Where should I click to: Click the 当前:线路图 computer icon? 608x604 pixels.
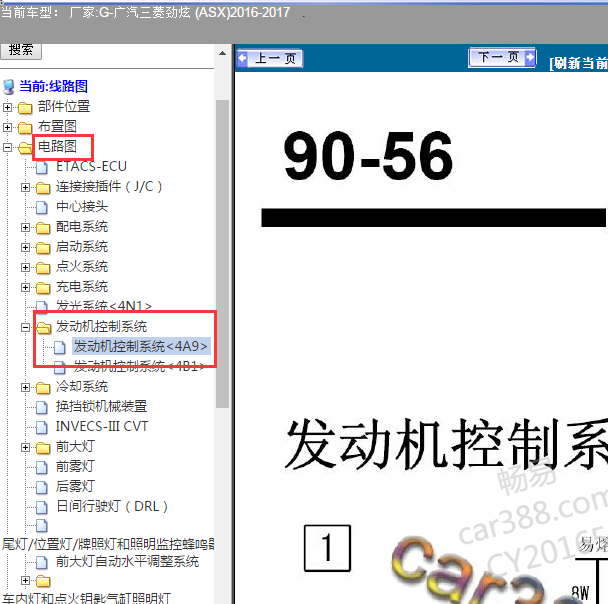9,87
